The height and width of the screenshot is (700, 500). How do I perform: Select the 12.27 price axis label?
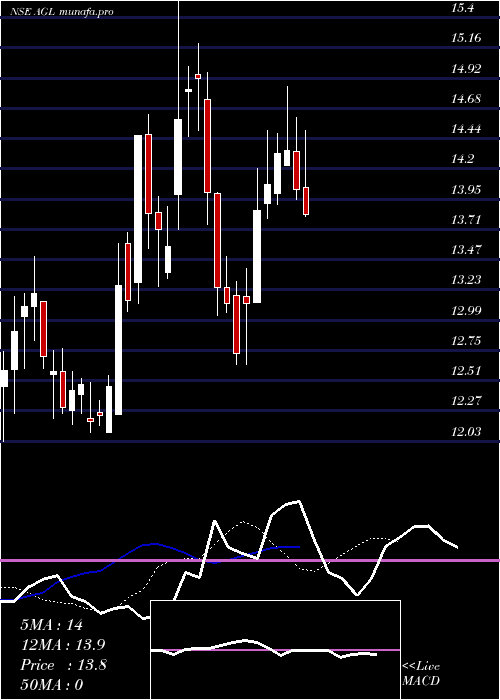click(466, 401)
